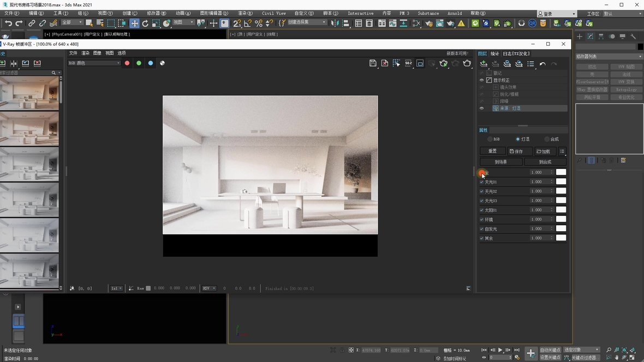Click the undo arrow in layers panel
Screen dimensions: 644x362
pyautogui.click(x=542, y=64)
